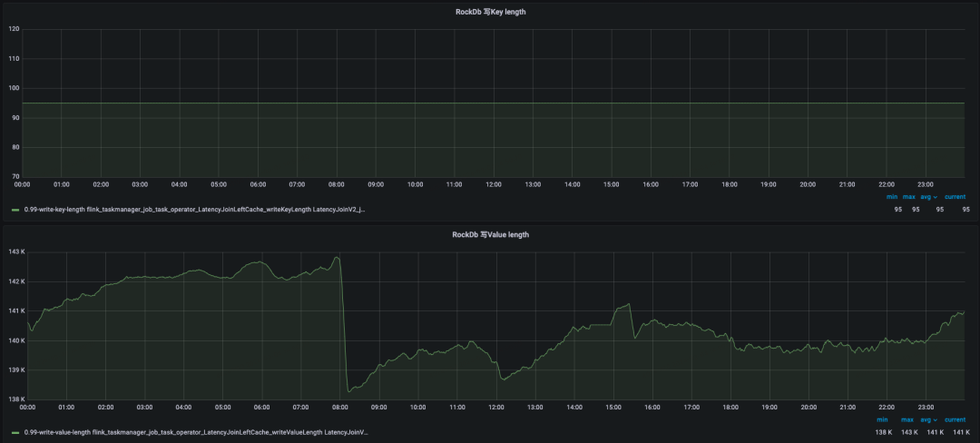Sort Key length legend by max column

(x=908, y=197)
